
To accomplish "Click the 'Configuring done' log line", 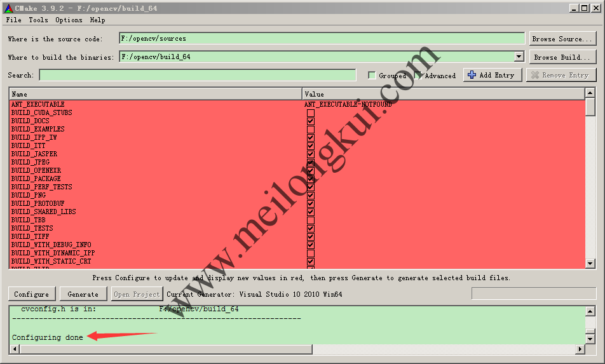I will (x=48, y=337).
